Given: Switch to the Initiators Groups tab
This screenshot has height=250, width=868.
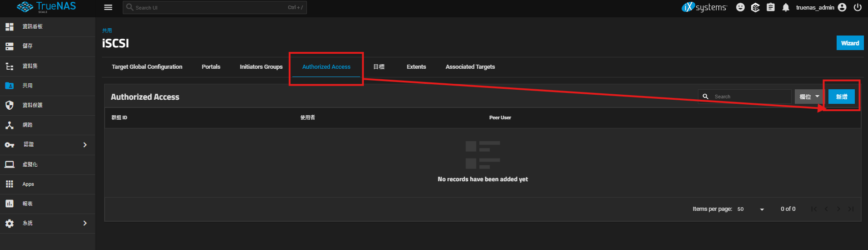Looking at the screenshot, I should click(261, 67).
